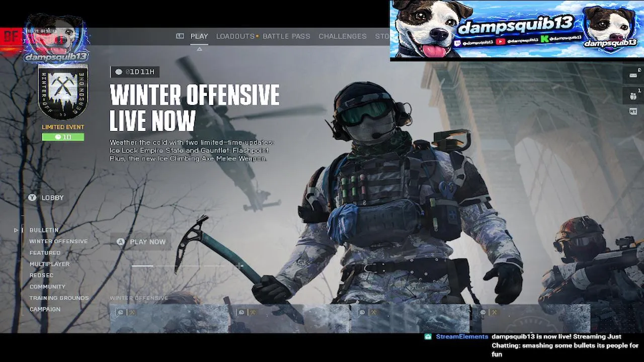This screenshot has height=362, width=644.
Task: Click the 01D11H event countdown badge
Action: click(135, 72)
